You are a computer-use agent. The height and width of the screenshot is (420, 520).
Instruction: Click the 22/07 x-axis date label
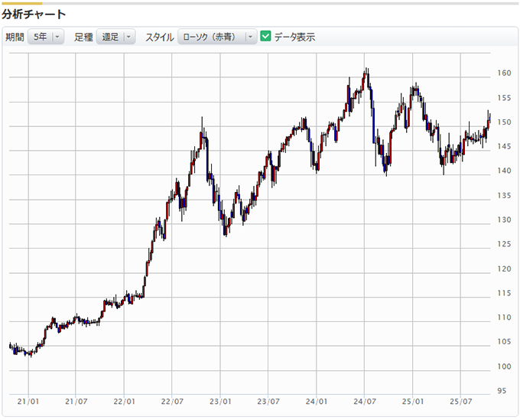point(172,401)
